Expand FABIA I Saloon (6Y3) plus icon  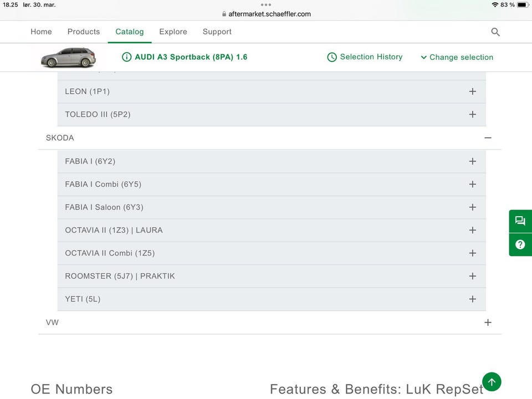(472, 207)
